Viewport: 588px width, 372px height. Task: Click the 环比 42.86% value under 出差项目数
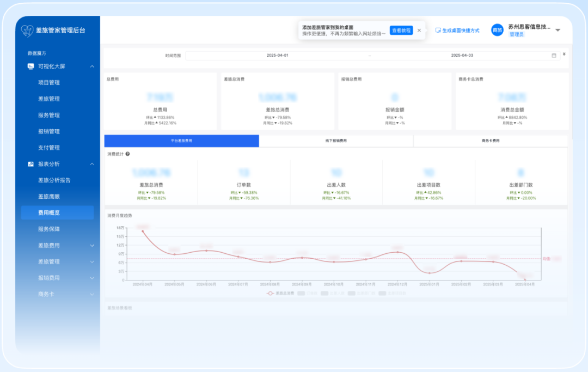(428, 193)
